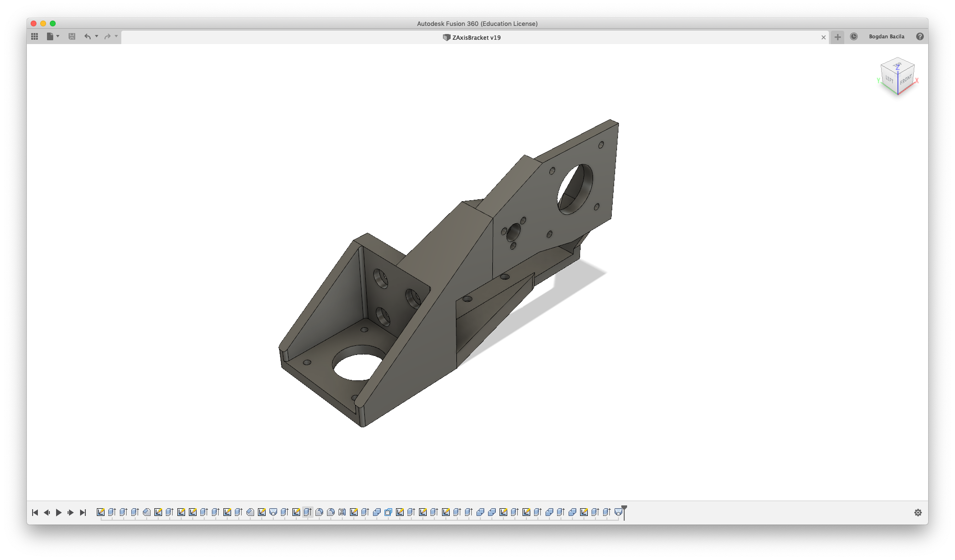Click the LEFT face of the ViewCube
This screenshot has width=955, height=560.
(890, 79)
